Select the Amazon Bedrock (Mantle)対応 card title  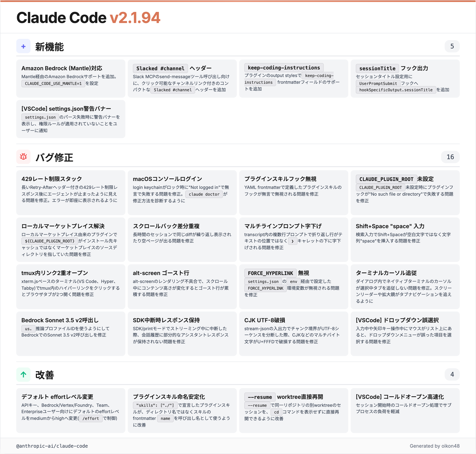tap(62, 68)
